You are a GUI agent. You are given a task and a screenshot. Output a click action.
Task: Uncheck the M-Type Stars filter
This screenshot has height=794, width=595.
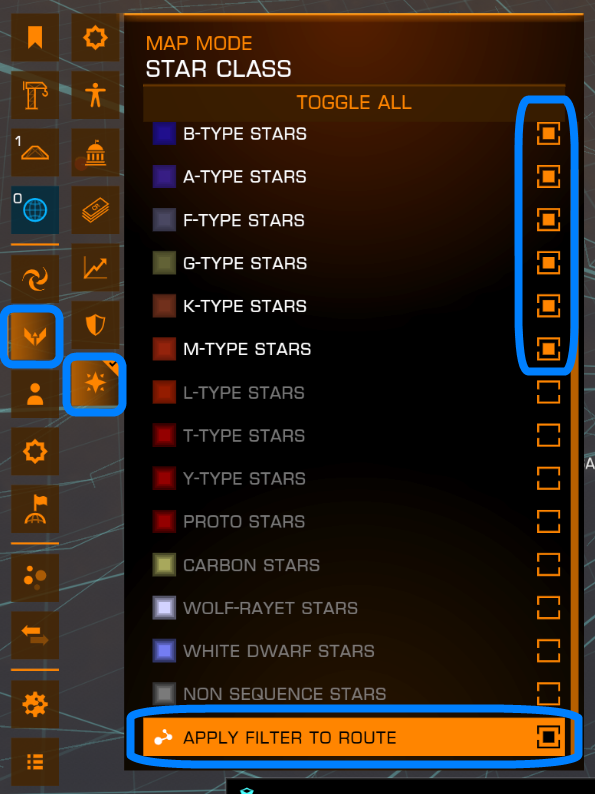(548, 349)
